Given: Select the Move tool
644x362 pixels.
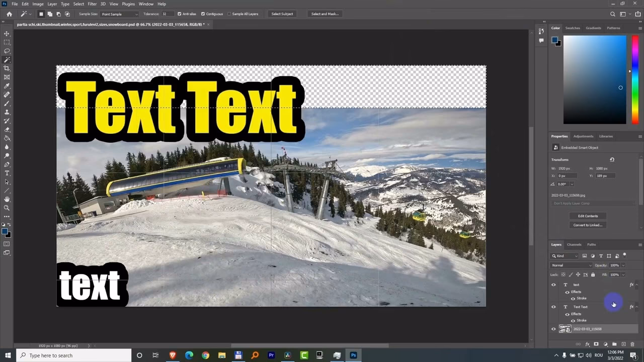Looking at the screenshot, I should 7,34.
